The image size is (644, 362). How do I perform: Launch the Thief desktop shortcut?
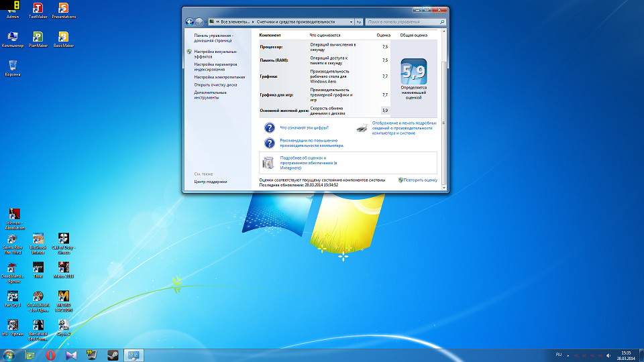point(38,271)
